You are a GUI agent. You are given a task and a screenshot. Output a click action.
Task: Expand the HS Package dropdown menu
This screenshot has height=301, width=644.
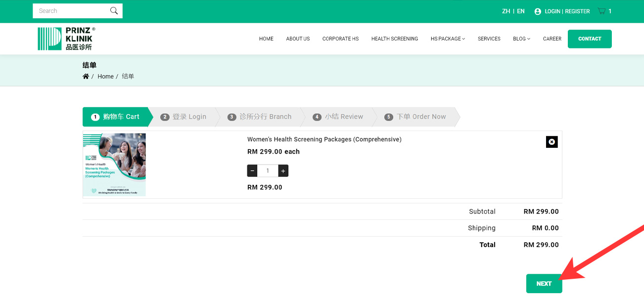pyautogui.click(x=448, y=39)
